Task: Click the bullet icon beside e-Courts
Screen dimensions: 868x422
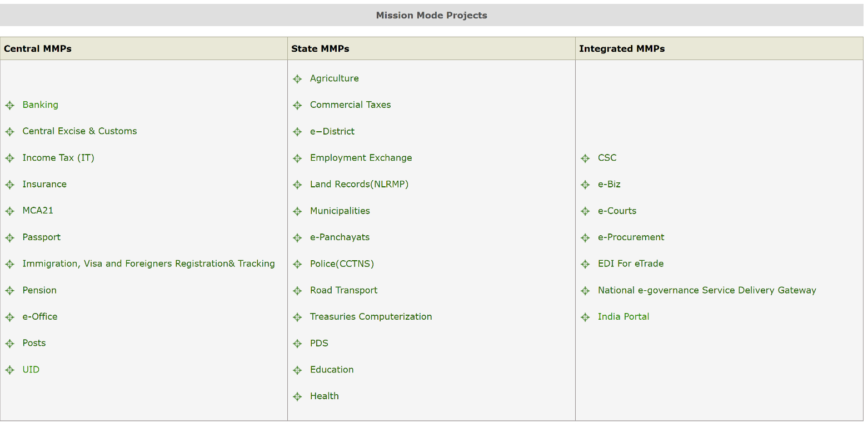Action: coord(585,211)
